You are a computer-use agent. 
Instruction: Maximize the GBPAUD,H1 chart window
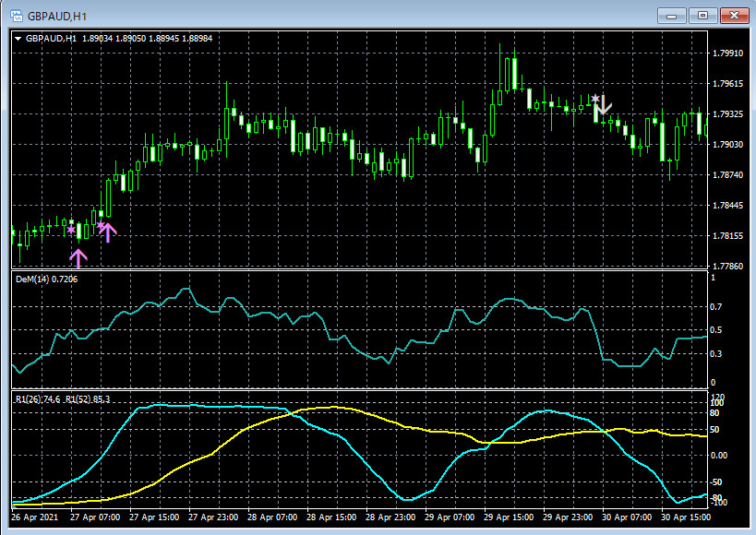[x=703, y=15]
